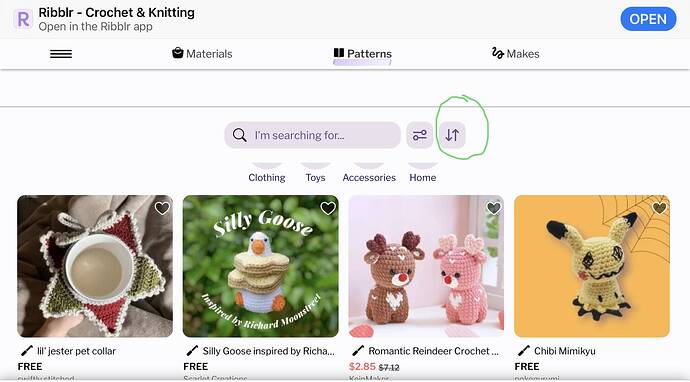Switch to the Materials tab
Viewport: 690px width, 382px height.
coord(202,54)
